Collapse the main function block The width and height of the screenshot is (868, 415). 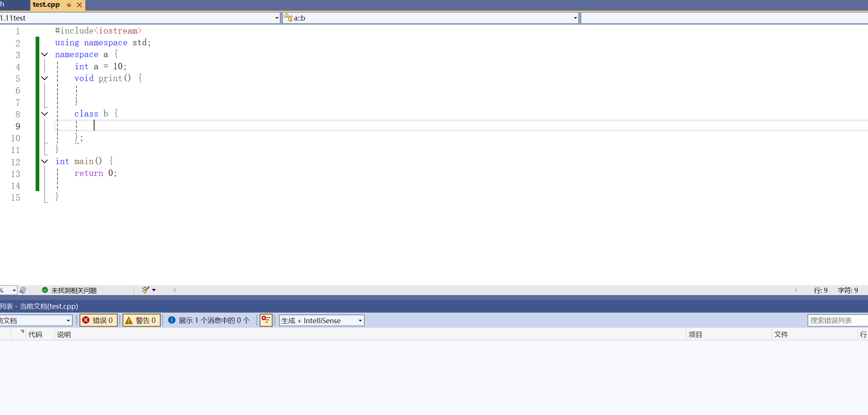[45, 161]
